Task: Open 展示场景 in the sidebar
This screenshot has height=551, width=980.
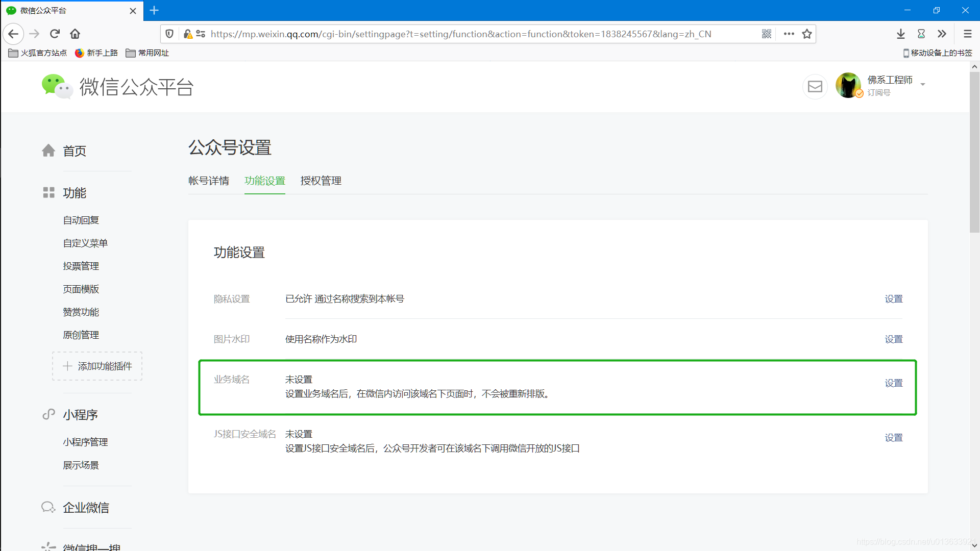Action: pyautogui.click(x=81, y=465)
